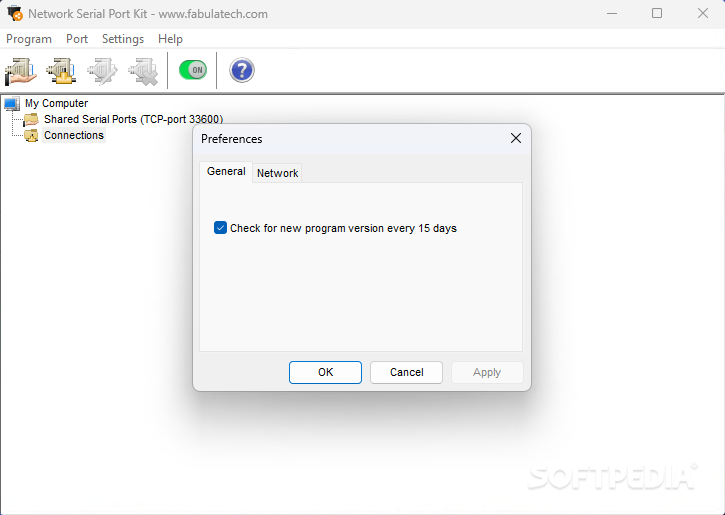The image size is (725, 515).
Task: Open help via blue question mark icon
Action: click(x=242, y=70)
